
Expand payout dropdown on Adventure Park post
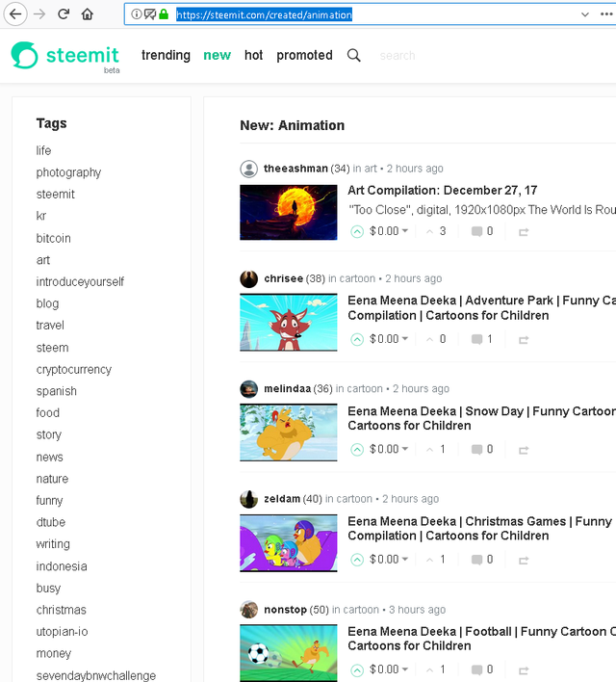pyautogui.click(x=404, y=338)
